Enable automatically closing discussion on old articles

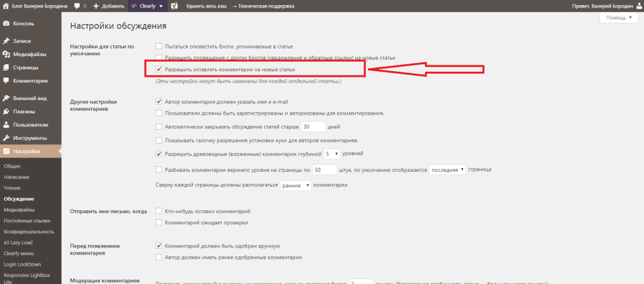[158, 127]
